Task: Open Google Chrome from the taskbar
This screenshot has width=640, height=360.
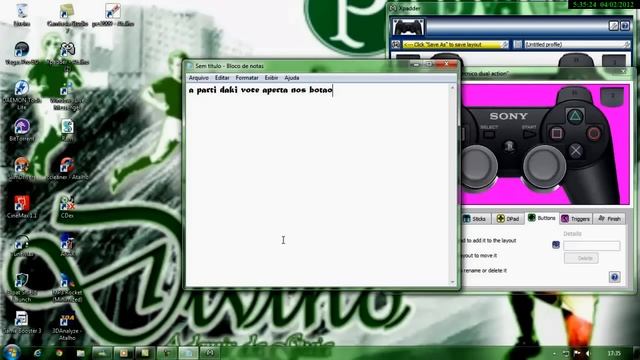Action: pyautogui.click(x=59, y=353)
